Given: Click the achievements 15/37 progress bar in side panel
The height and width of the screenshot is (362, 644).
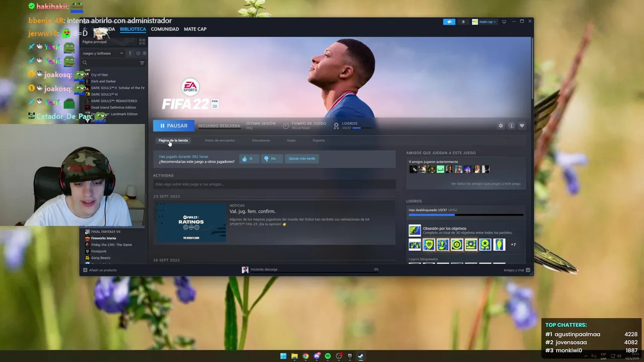Looking at the screenshot, I should (x=466, y=215).
